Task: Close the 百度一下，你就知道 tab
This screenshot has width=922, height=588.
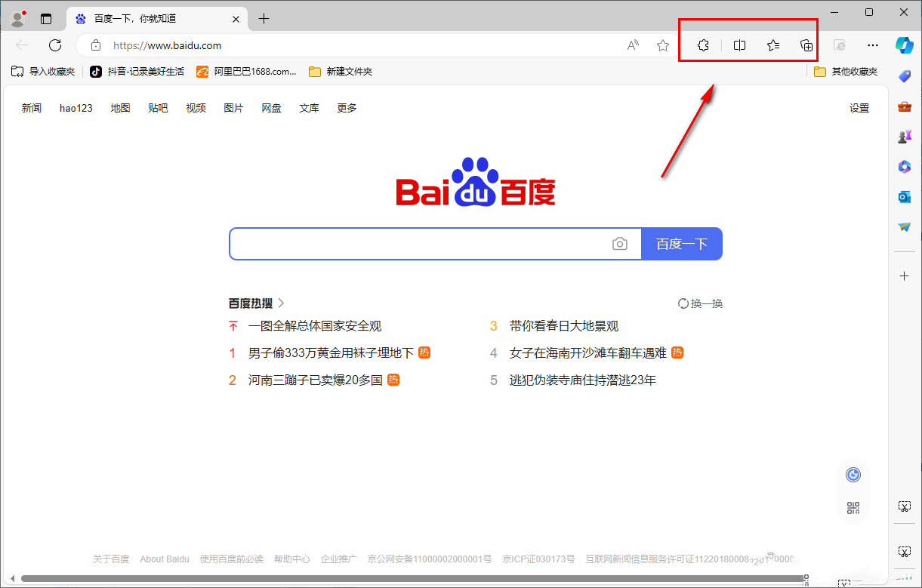Action: coord(236,19)
